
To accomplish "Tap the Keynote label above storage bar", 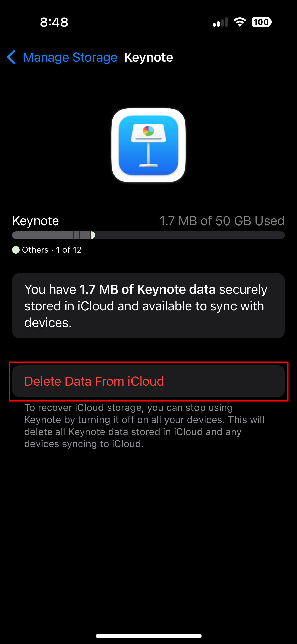I will coord(36,221).
